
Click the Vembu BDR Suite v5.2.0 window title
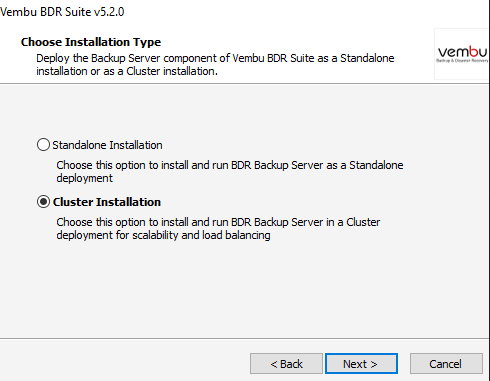(62, 12)
